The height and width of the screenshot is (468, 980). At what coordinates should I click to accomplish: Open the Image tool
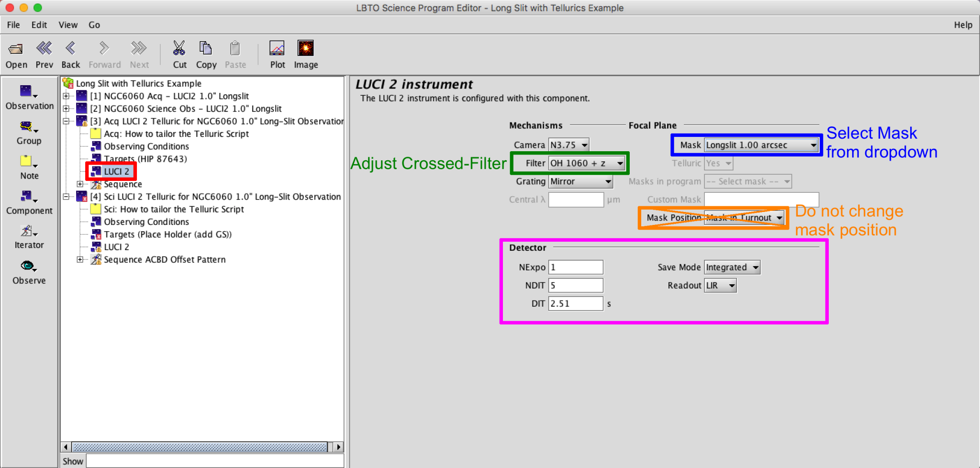pos(305,48)
